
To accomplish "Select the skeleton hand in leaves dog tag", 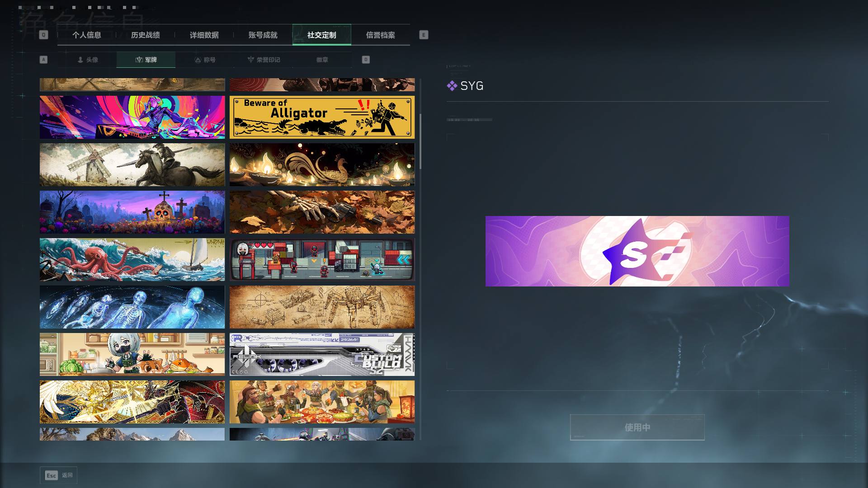I will (x=322, y=212).
